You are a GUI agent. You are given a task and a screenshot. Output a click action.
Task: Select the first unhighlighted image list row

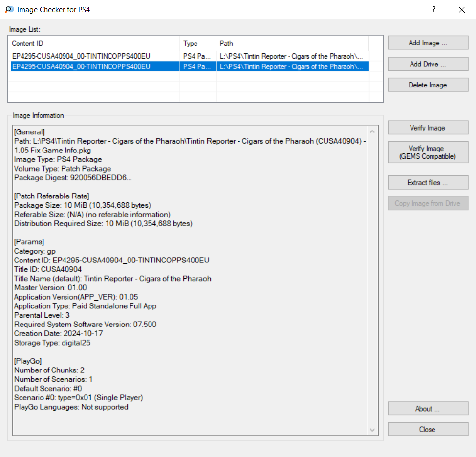pyautogui.click(x=190, y=56)
